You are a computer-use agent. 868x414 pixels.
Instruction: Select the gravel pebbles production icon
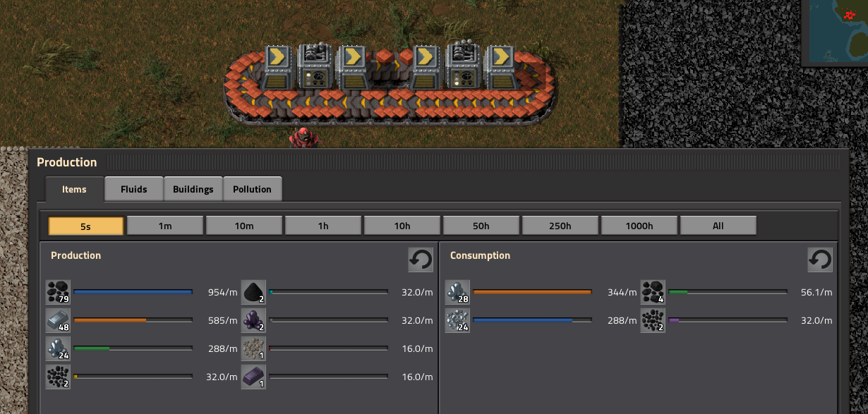point(253,348)
